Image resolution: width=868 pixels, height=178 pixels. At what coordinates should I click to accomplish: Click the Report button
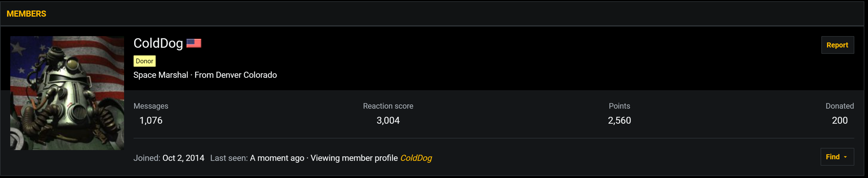pos(837,45)
